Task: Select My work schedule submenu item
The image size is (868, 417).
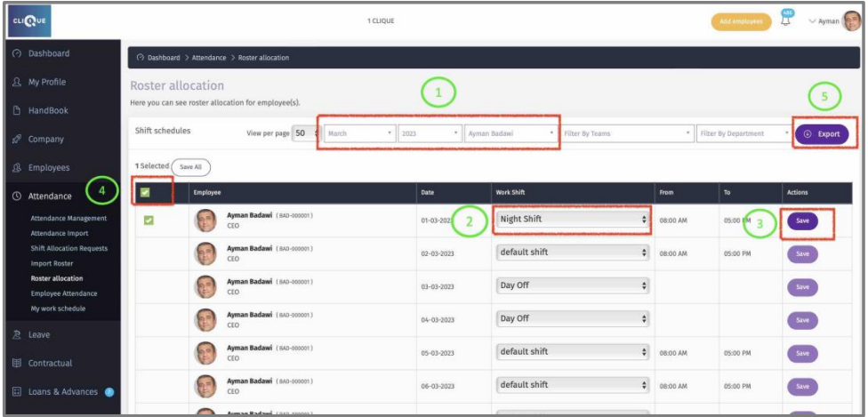Action: pos(58,309)
